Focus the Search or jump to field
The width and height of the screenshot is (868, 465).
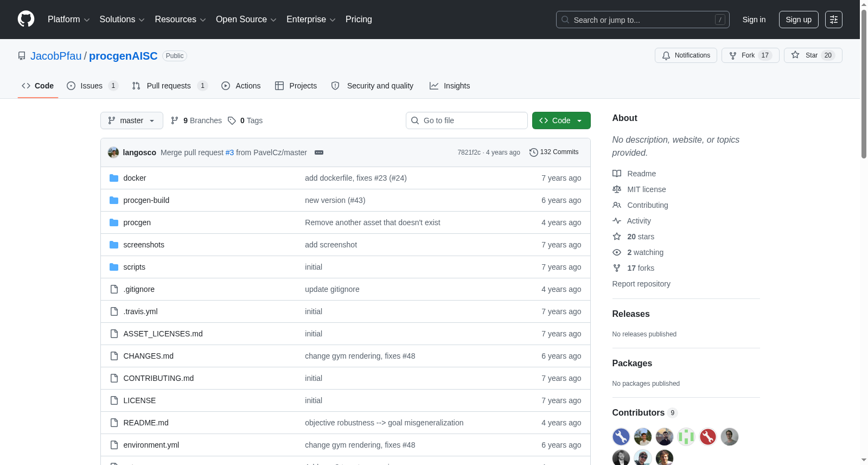pos(642,20)
